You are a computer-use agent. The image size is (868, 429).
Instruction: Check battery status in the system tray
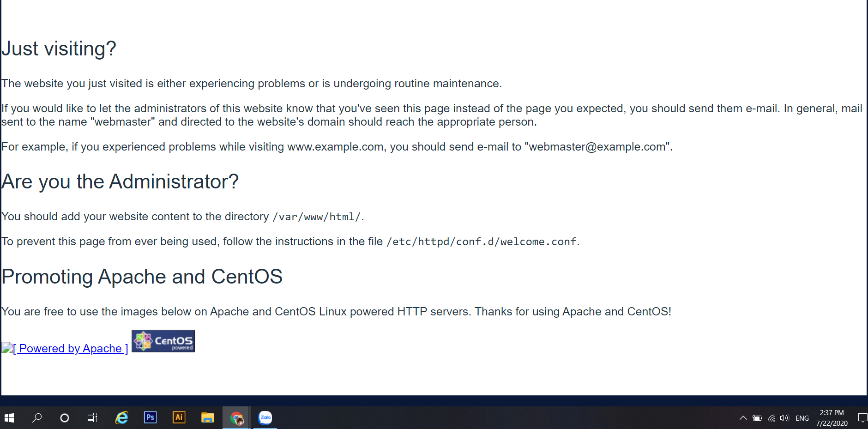(x=757, y=418)
